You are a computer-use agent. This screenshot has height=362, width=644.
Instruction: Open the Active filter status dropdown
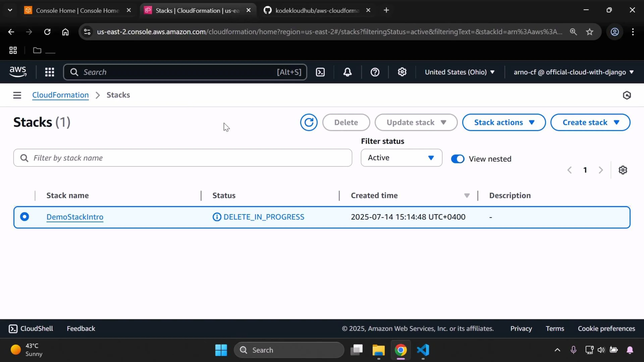[401, 158]
